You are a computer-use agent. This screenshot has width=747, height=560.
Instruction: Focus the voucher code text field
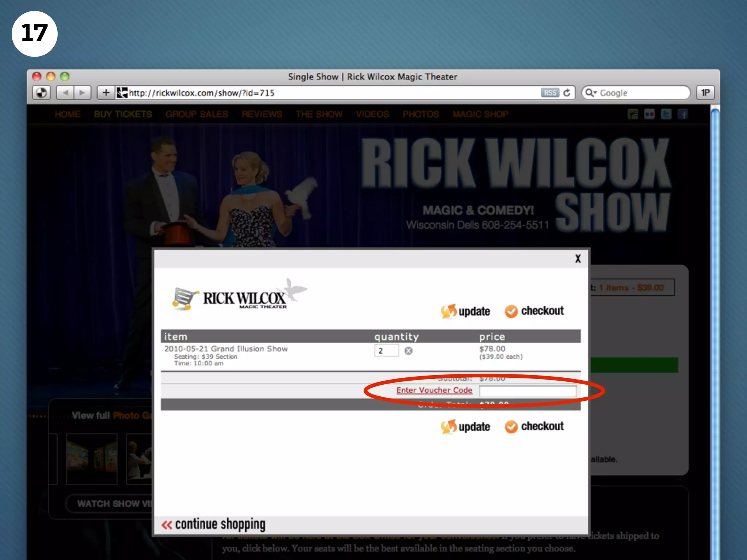point(527,391)
